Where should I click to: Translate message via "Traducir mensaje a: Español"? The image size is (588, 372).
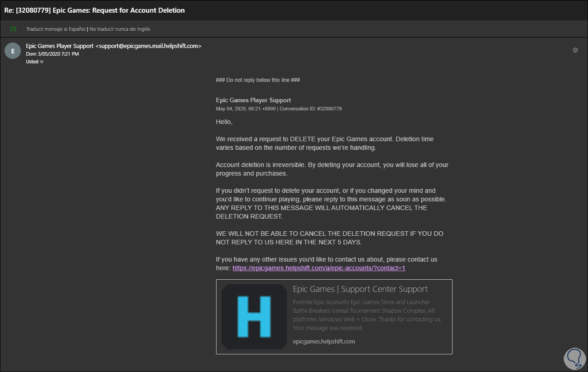[56, 29]
